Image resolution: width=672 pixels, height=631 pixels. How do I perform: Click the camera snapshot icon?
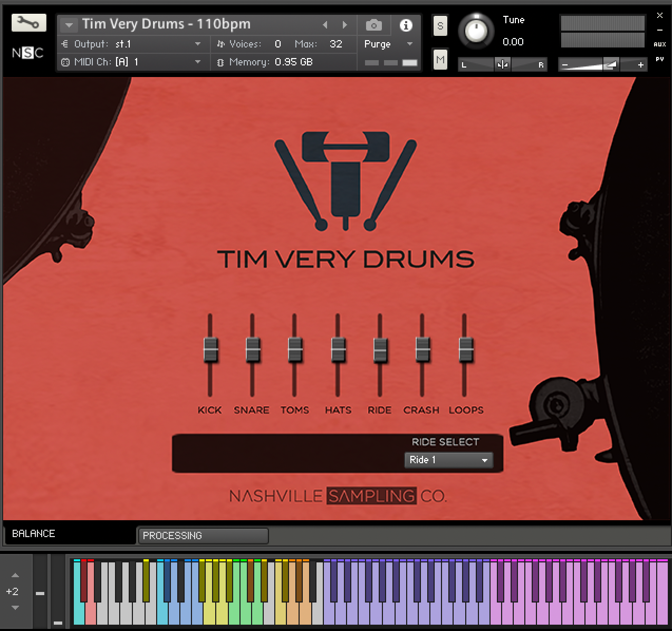[373, 25]
